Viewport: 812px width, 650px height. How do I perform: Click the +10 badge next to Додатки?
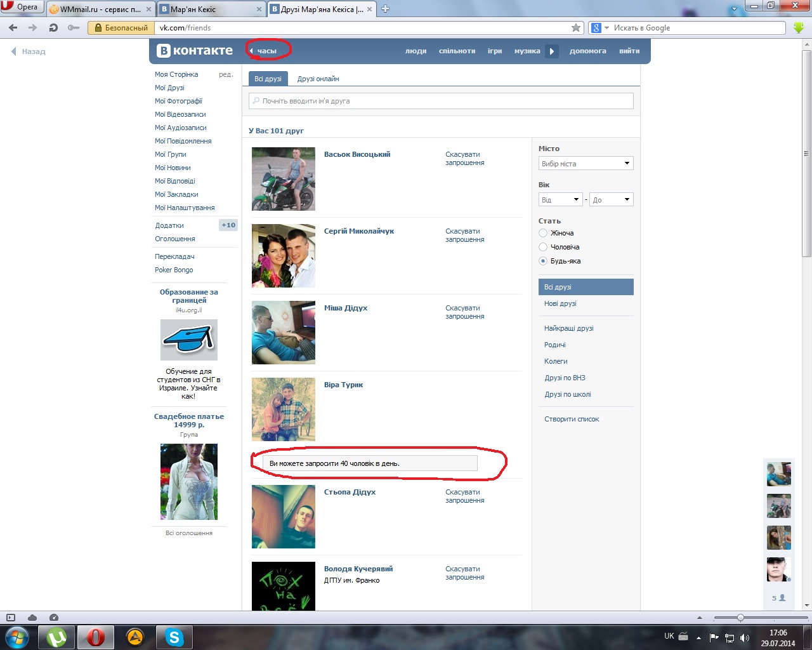coord(228,225)
